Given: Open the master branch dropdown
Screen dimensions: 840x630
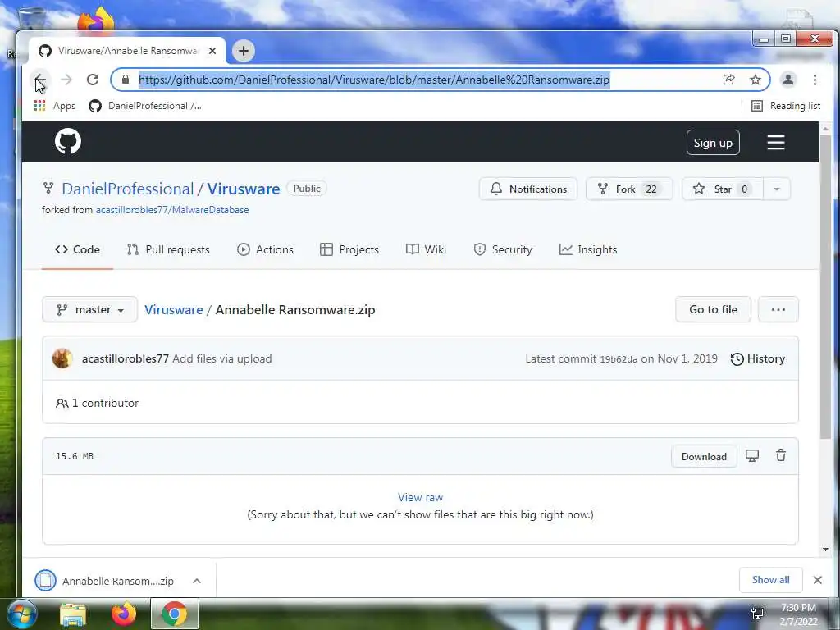Looking at the screenshot, I should [90, 309].
